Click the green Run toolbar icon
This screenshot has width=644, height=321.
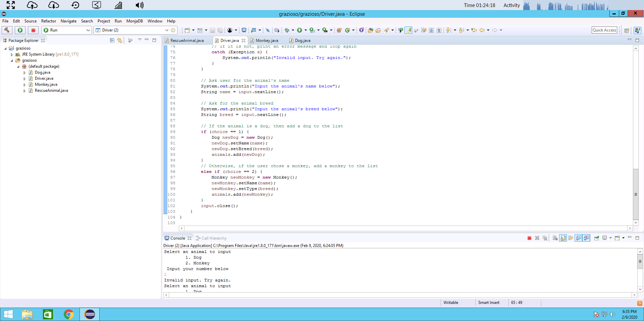[300, 30]
